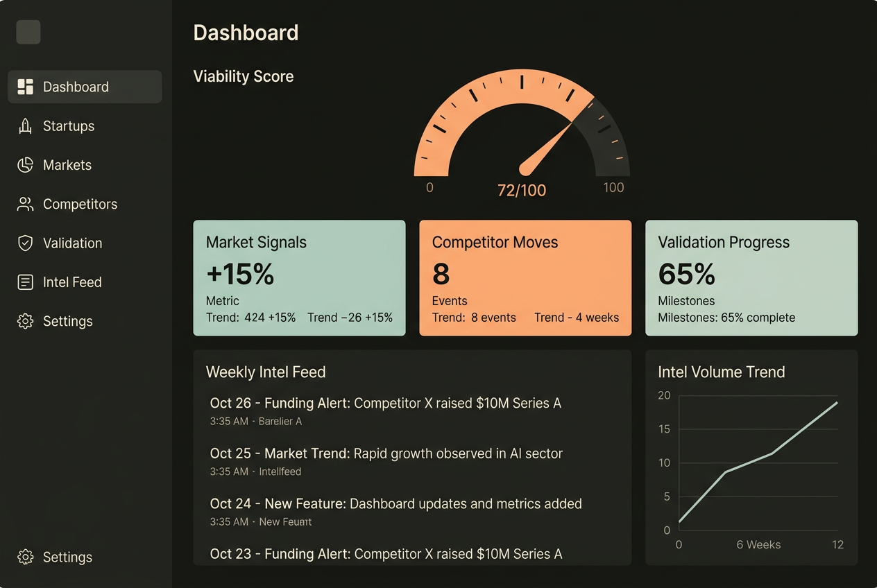877x588 pixels.
Task: Click the Viability Score heading
Action: pyautogui.click(x=244, y=76)
